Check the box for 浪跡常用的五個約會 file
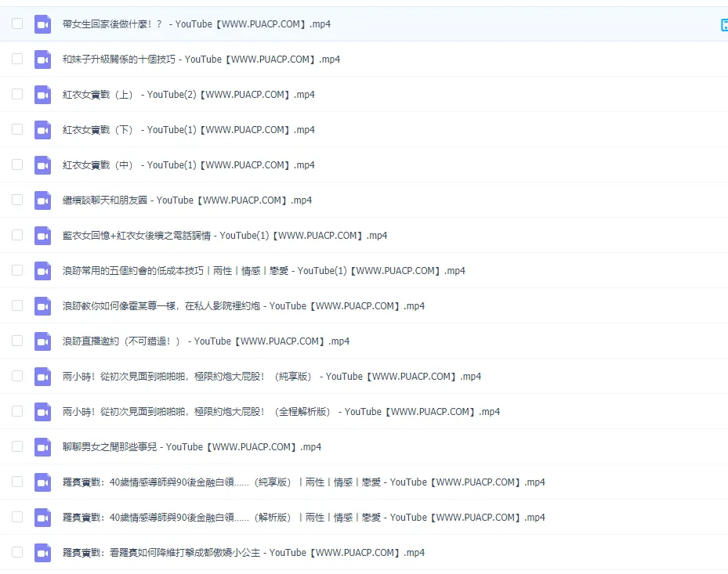The image size is (728, 574). click(x=17, y=270)
